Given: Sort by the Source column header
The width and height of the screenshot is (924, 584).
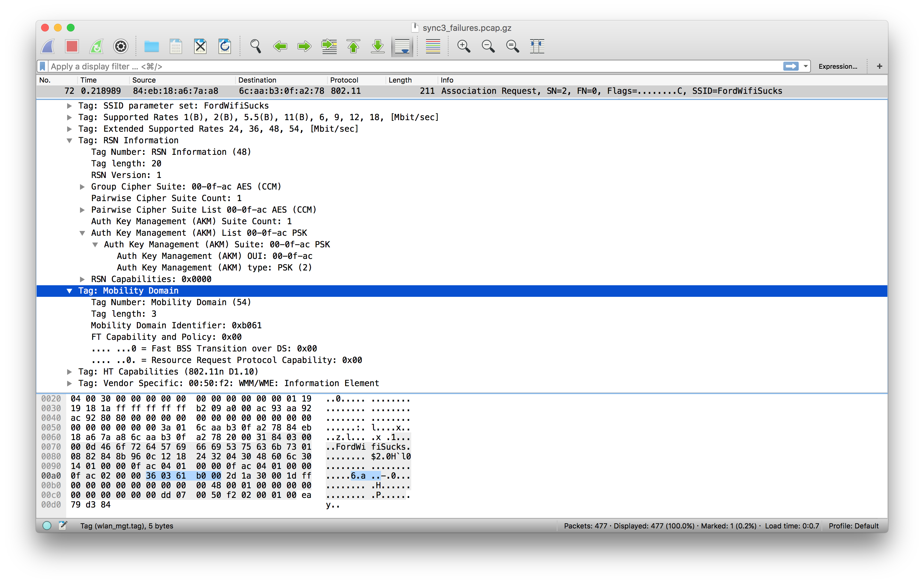Looking at the screenshot, I should click(x=144, y=80).
